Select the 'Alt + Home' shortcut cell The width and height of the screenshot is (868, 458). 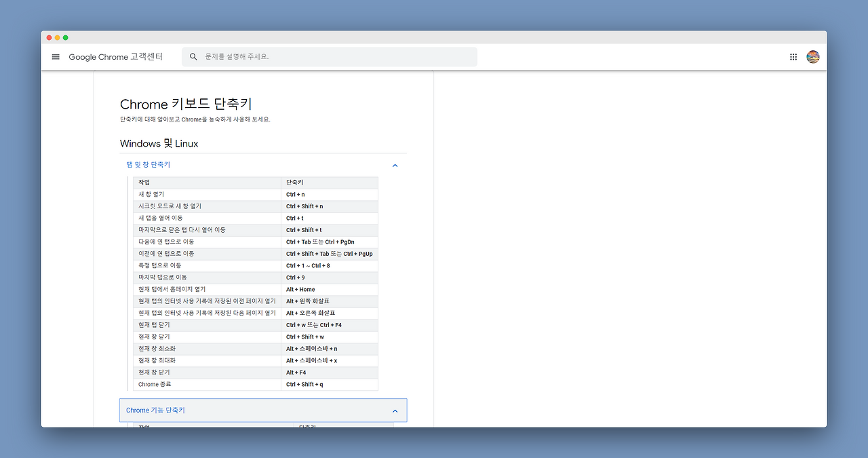click(330, 289)
